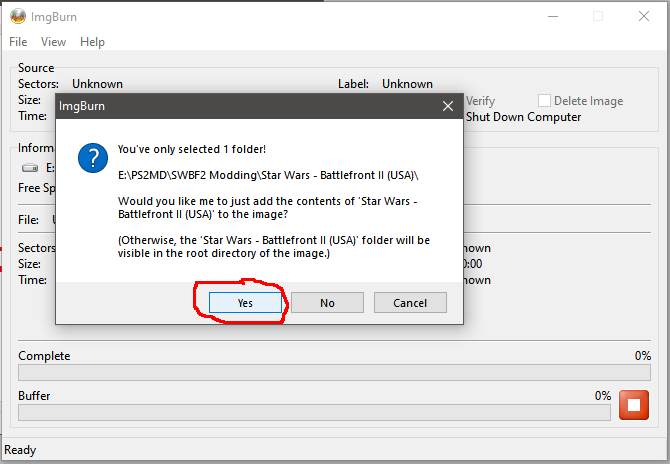Image resolution: width=670 pixels, height=464 pixels.
Task: Click 'You've only selected 1 folder!' text
Action: (x=192, y=149)
